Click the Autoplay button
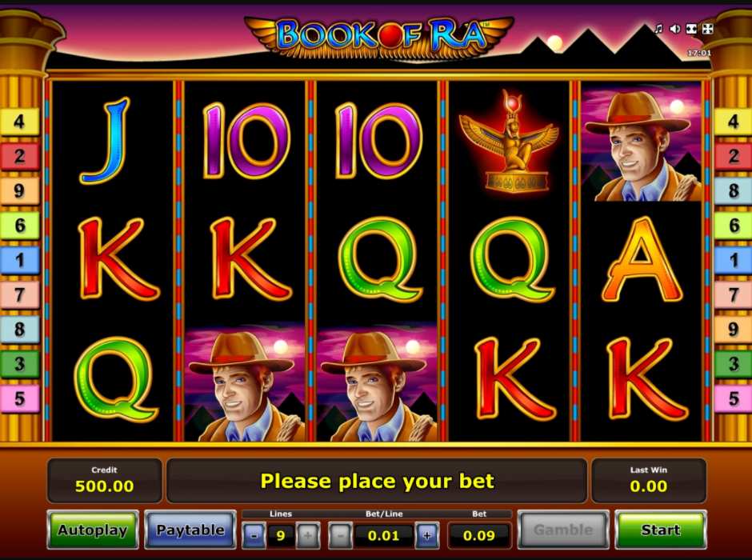Viewport: 752px width, 560px height. (x=93, y=530)
